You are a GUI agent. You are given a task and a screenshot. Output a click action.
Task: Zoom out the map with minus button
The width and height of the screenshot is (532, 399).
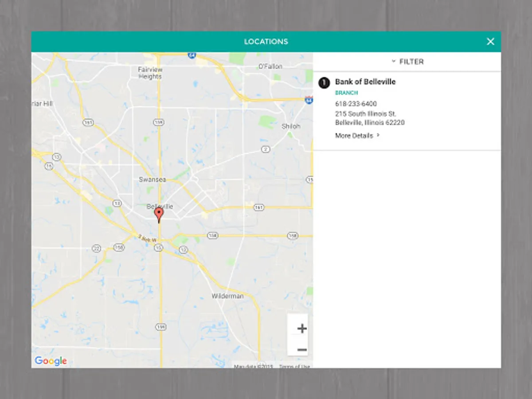(302, 350)
